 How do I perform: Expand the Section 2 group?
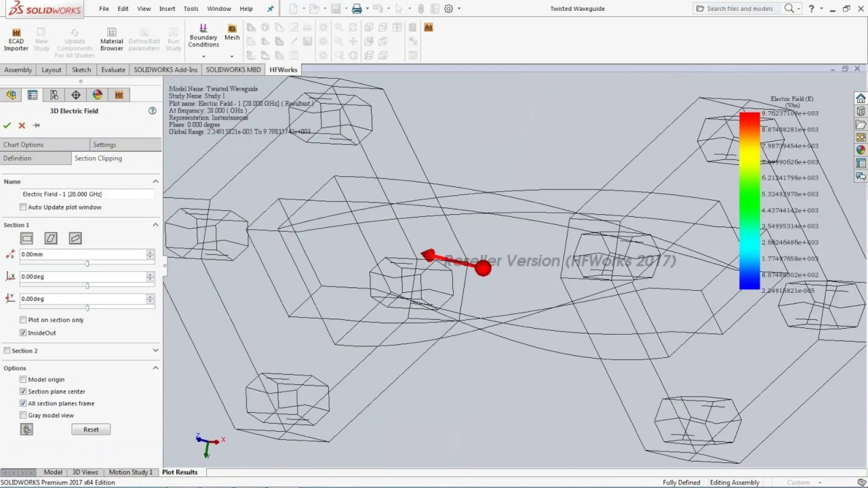point(155,350)
